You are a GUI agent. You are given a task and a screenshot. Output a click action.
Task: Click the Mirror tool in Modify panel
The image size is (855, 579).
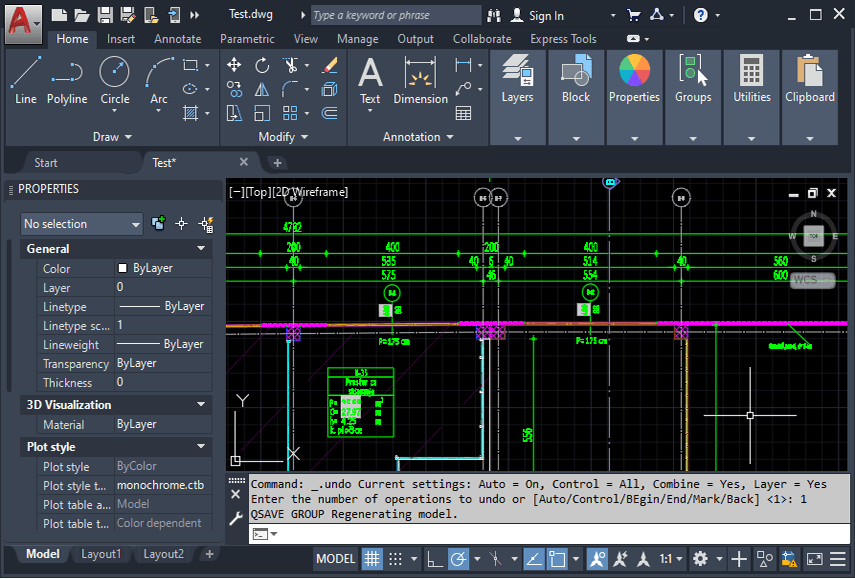coord(262,89)
